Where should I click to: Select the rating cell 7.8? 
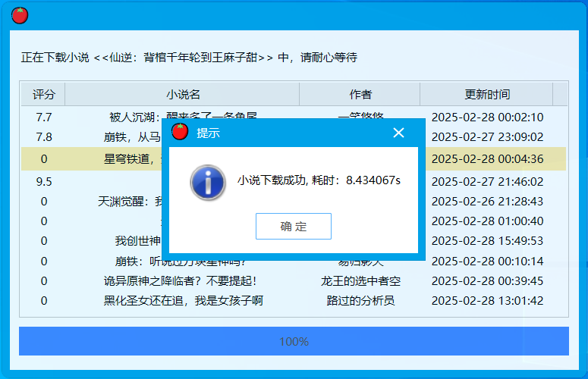44,137
